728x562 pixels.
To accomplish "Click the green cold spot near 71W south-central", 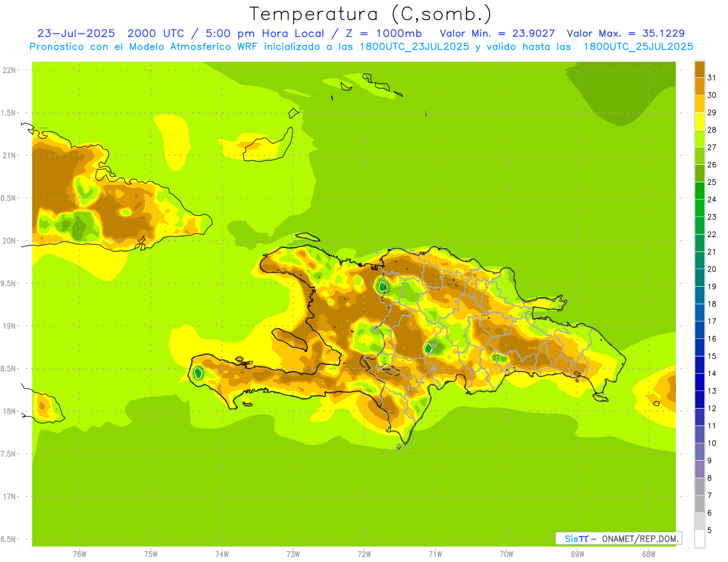I will [x=429, y=348].
